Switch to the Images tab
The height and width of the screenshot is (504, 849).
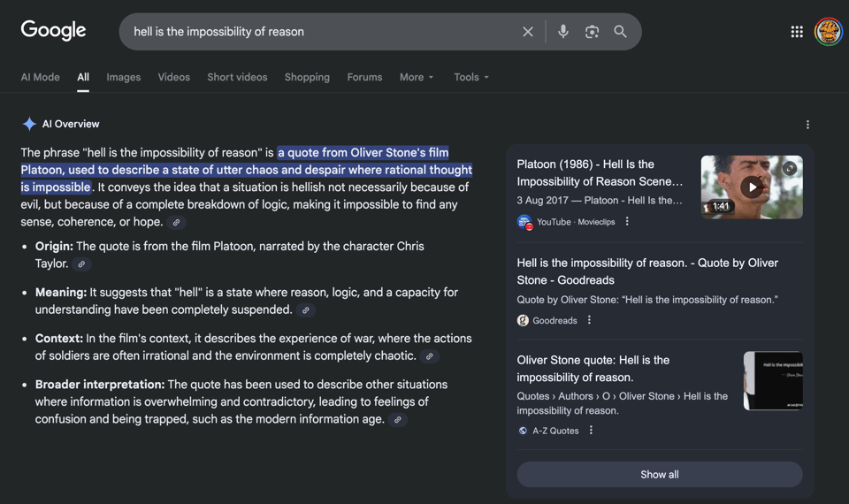point(124,77)
